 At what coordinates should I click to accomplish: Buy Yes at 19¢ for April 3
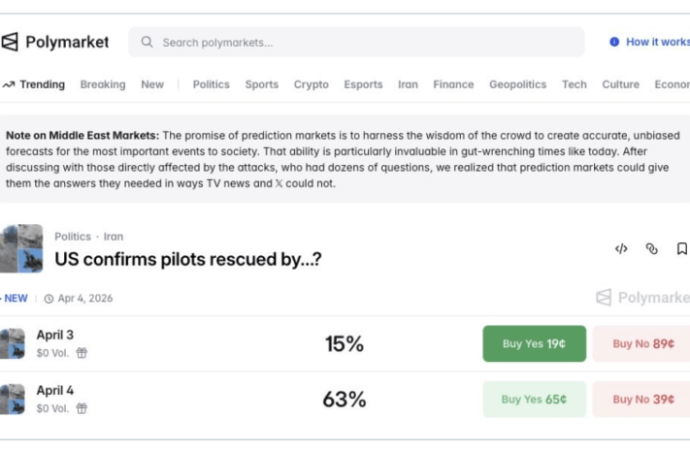pyautogui.click(x=534, y=343)
